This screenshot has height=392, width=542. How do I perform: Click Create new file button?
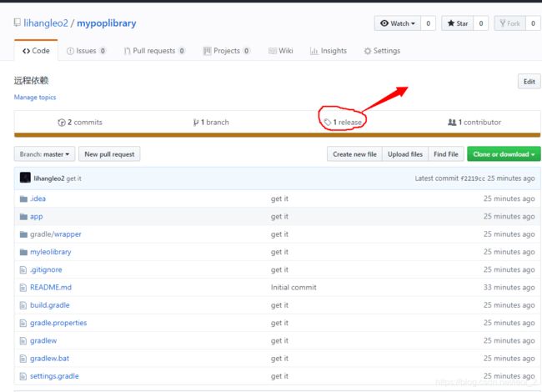click(x=354, y=154)
